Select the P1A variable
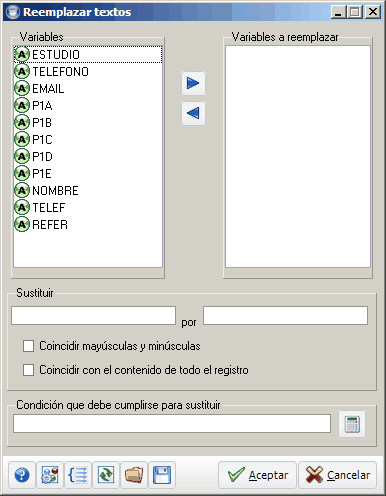 88,106
